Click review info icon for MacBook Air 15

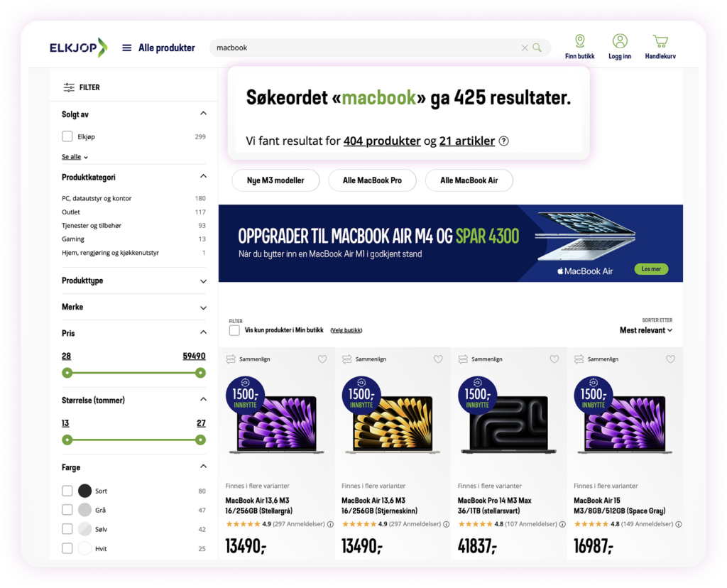point(678,525)
